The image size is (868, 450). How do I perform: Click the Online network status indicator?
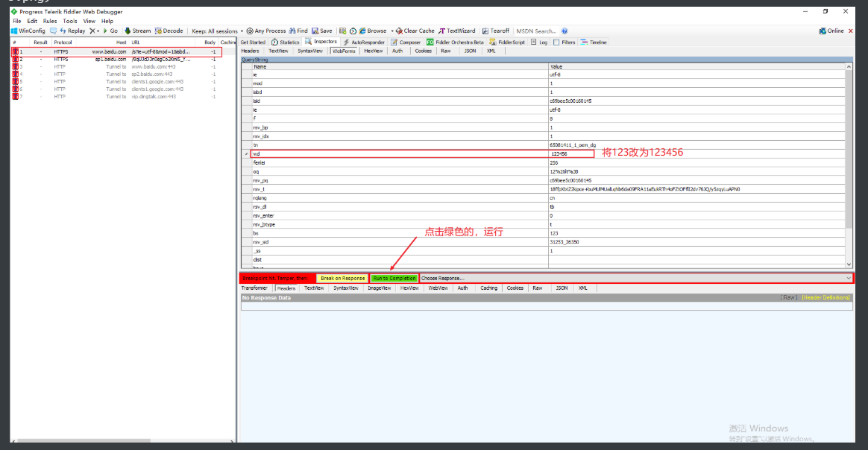click(831, 31)
